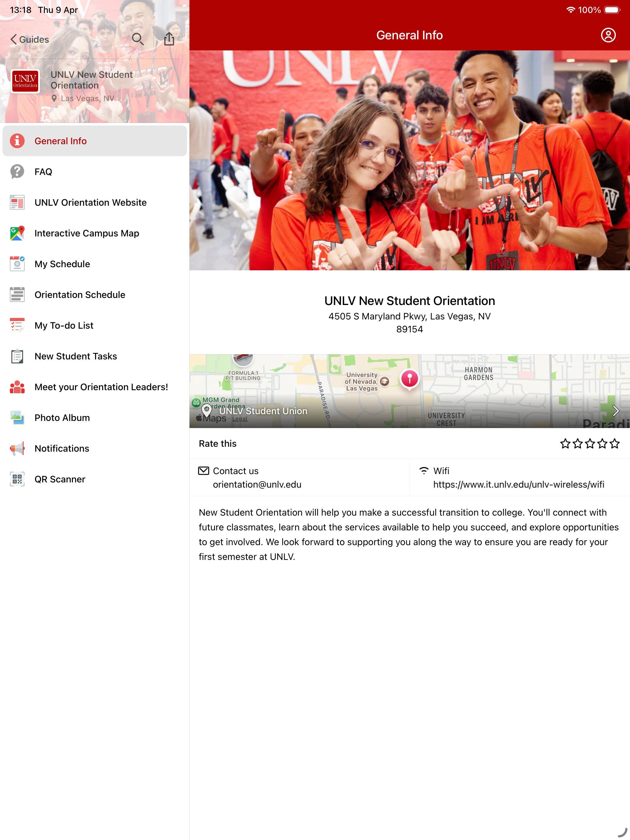Viewport: 630px width, 840px height.
Task: Tap the Rate this label
Action: [x=217, y=444]
